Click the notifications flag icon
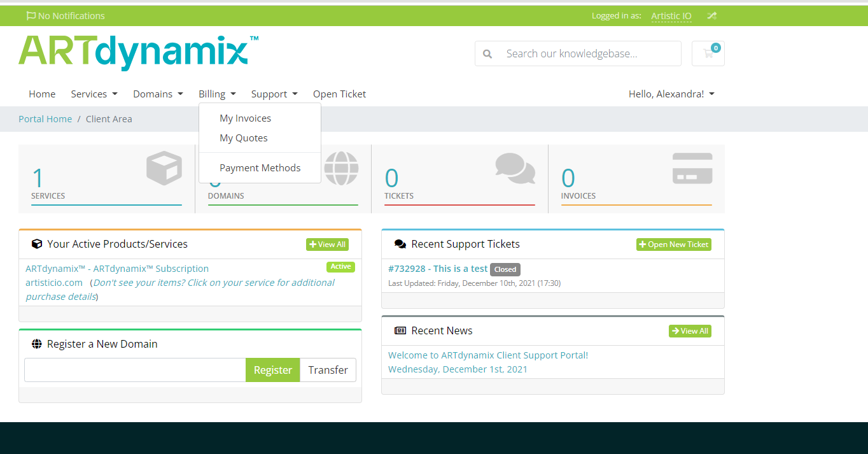This screenshot has width=868, height=454. coord(31,16)
